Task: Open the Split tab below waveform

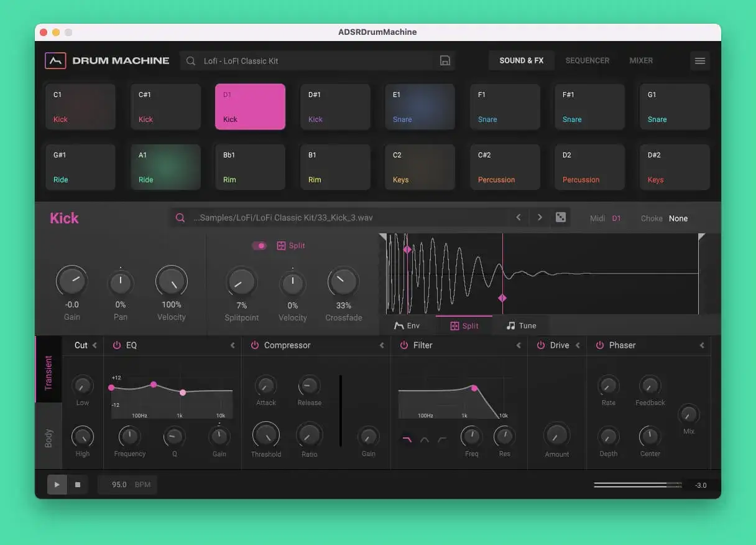Action: (x=464, y=325)
